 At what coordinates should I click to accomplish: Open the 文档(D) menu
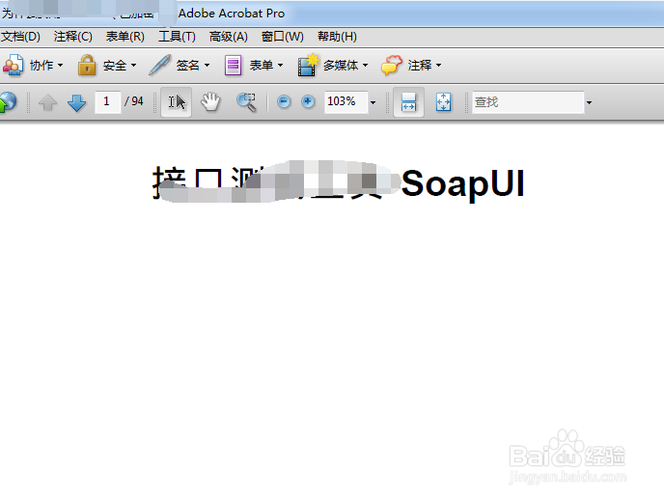[x=21, y=37]
